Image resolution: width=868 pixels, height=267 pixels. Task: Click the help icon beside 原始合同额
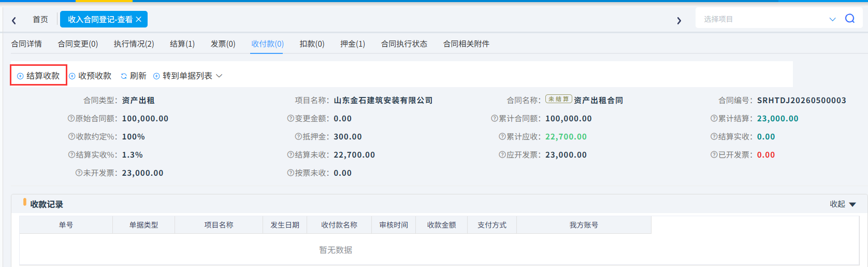tap(71, 119)
